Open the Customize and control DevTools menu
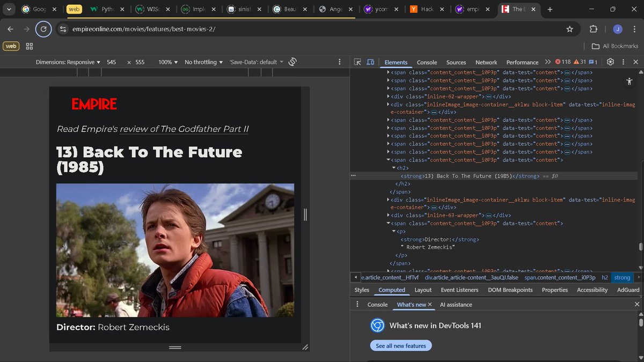Image resolution: width=644 pixels, height=362 pixels. click(623, 62)
